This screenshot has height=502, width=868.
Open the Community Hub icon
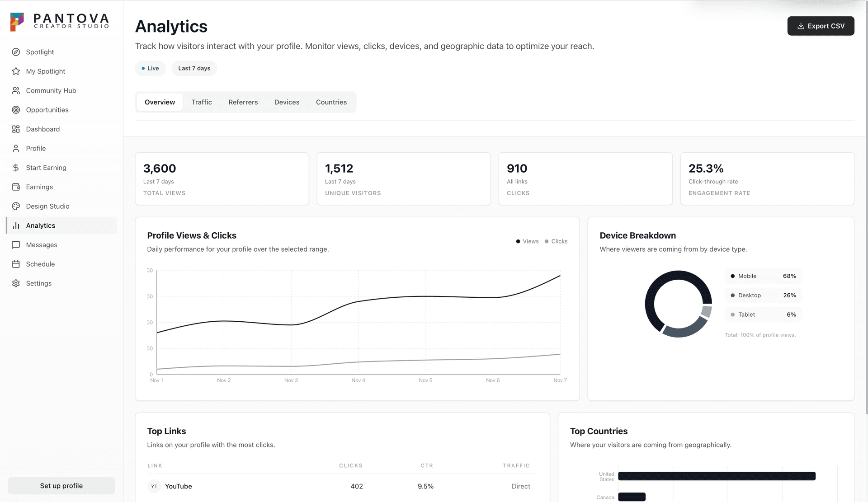[x=16, y=90]
